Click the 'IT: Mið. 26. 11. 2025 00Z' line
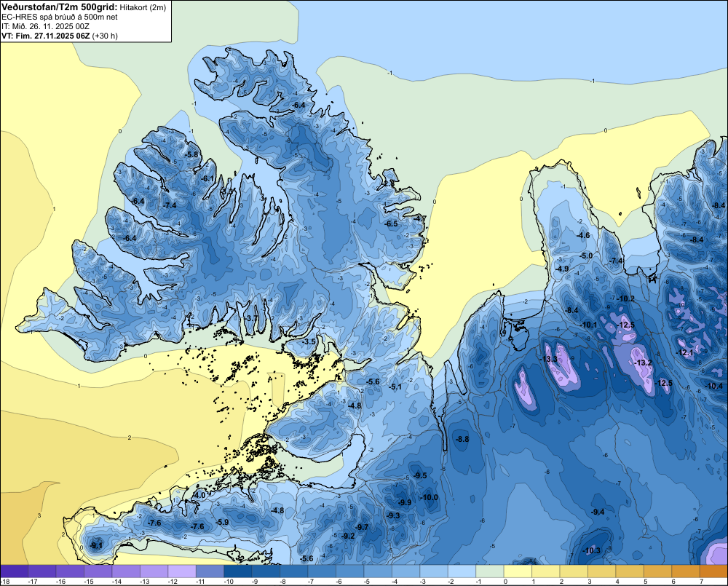The image size is (728, 586). (45, 26)
